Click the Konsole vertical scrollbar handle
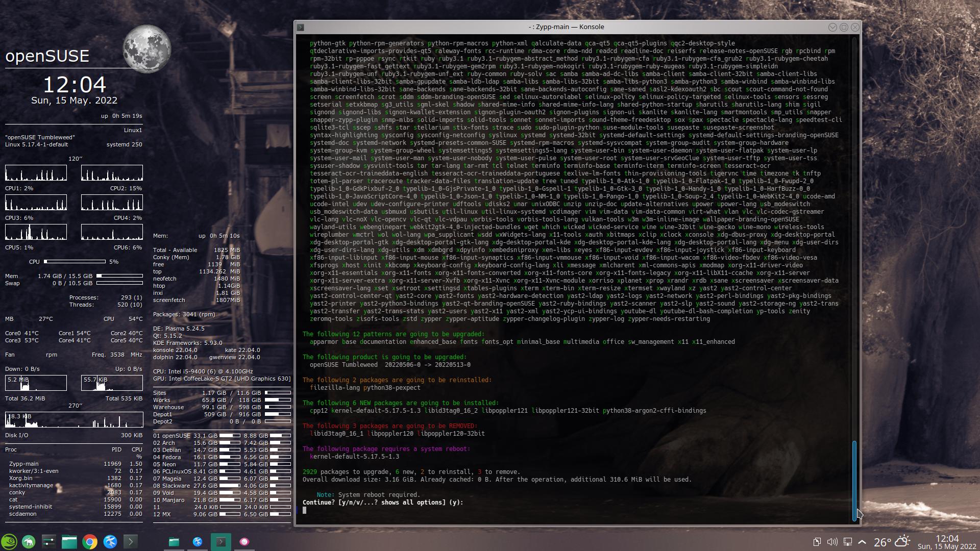 pos(854,481)
